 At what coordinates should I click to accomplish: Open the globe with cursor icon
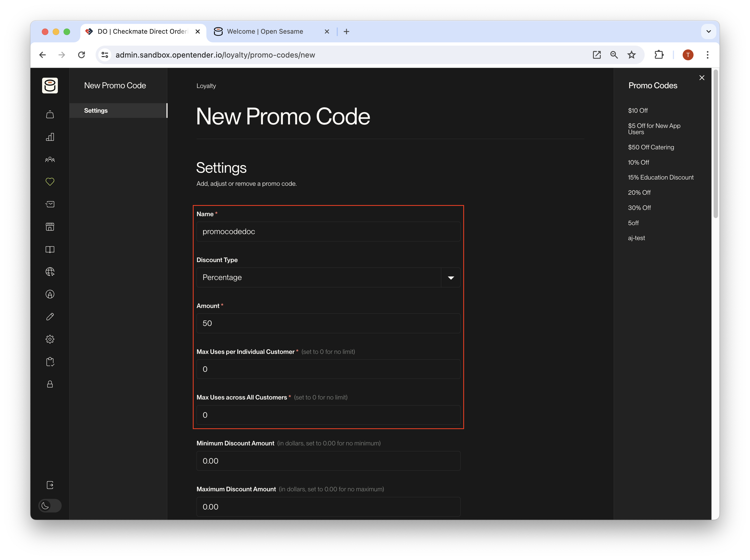pyautogui.click(x=50, y=272)
